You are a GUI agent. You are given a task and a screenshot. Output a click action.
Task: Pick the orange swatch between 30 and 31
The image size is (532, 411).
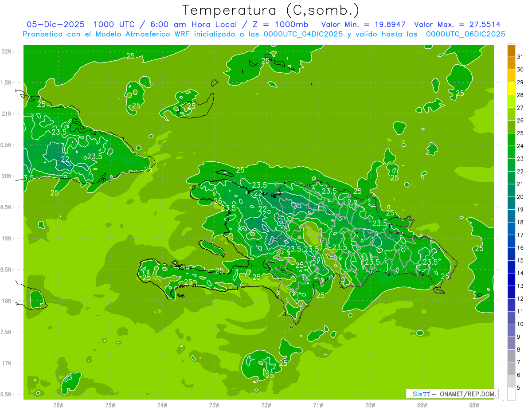pyautogui.click(x=511, y=63)
